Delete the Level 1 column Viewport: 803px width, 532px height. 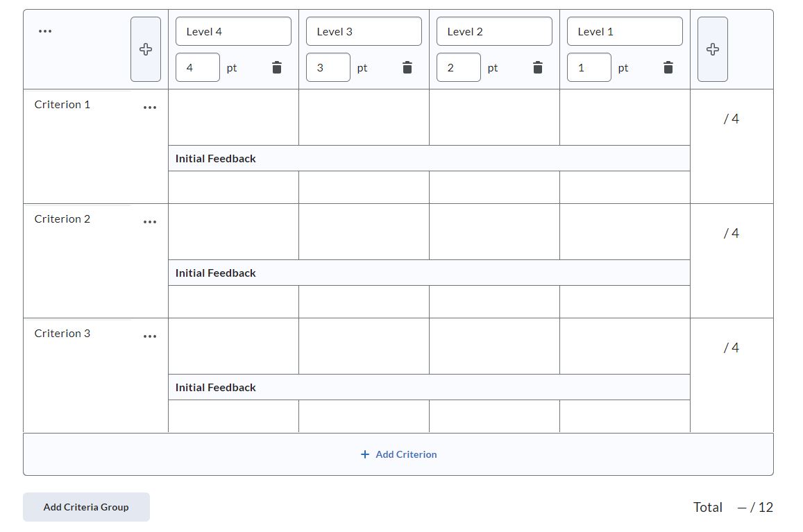click(x=668, y=67)
